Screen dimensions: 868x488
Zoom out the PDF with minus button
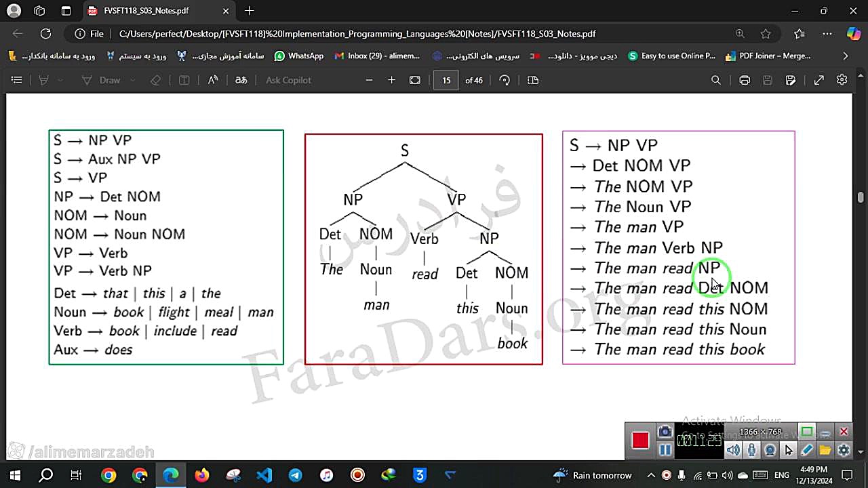[x=369, y=80]
